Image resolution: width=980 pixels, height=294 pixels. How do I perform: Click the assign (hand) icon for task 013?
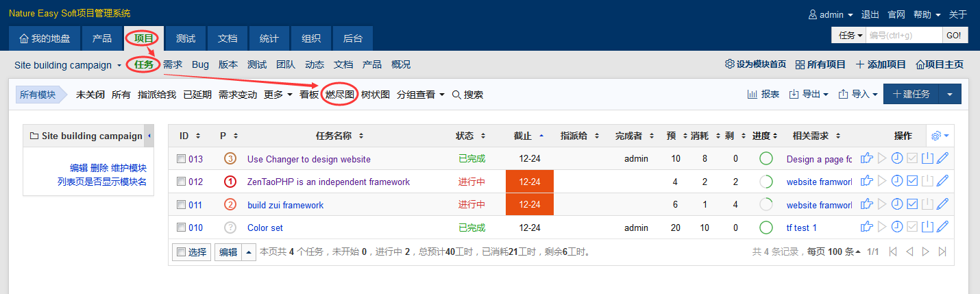click(867, 159)
